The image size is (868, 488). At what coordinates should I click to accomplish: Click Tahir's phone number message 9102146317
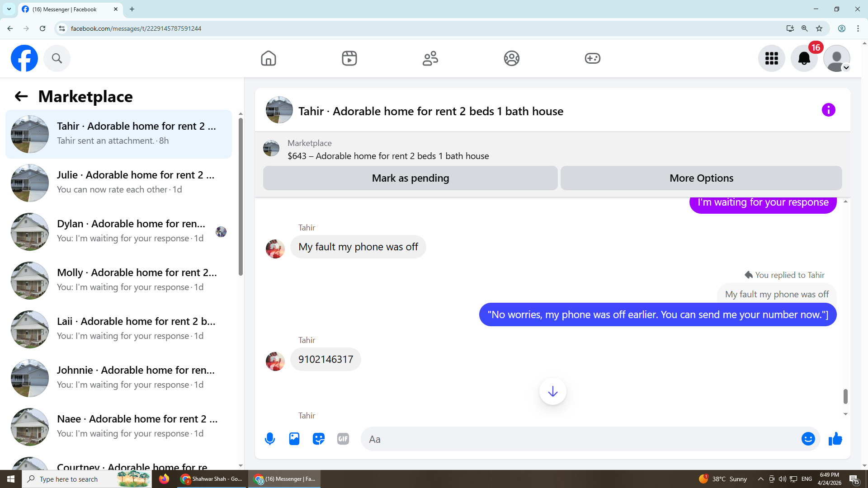(x=325, y=359)
